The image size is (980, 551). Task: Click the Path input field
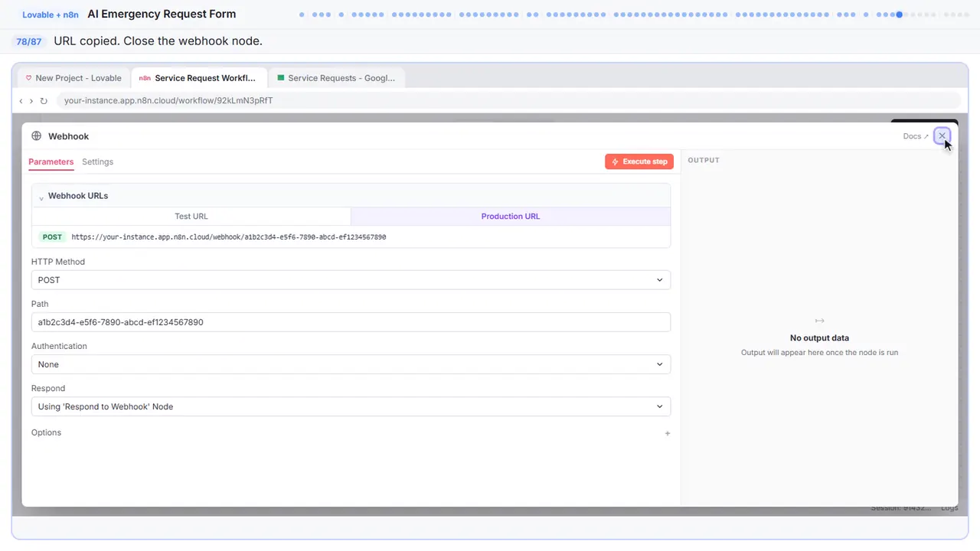351,322
